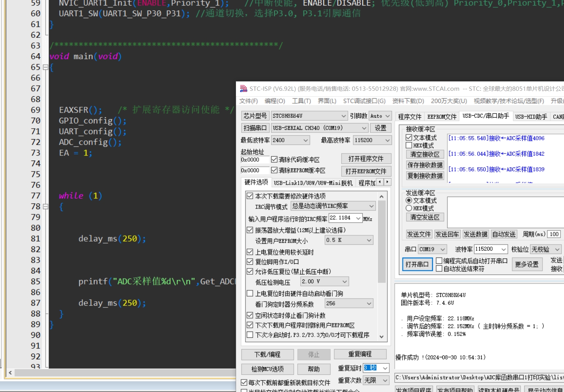Image resolution: width=564 pixels, height=392 pixels.
Task: Open the USB-SERIAL CH340 (COM19) port dropdown
Action: [x=319, y=128]
